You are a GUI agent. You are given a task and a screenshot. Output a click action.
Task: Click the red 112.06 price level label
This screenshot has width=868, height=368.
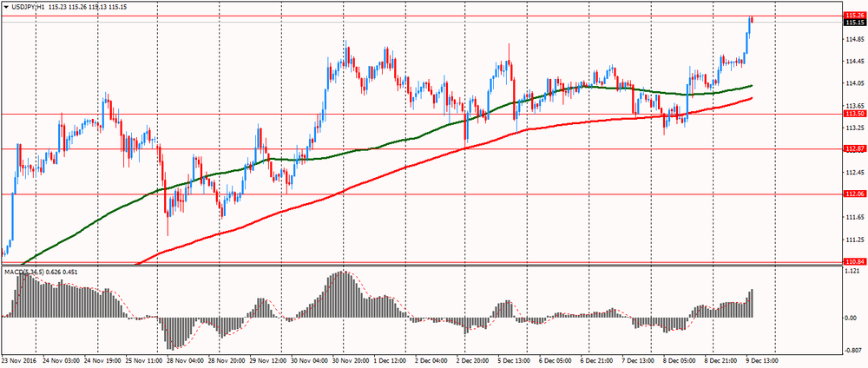[855, 194]
